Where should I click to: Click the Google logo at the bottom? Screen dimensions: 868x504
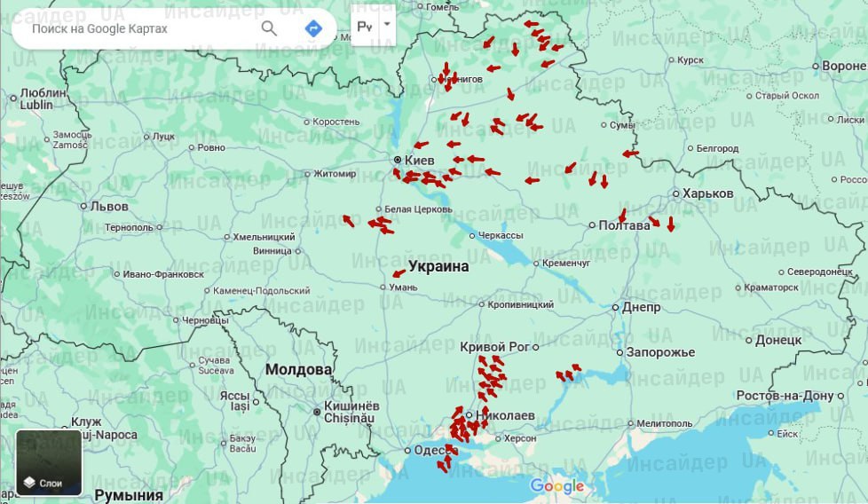click(x=557, y=485)
